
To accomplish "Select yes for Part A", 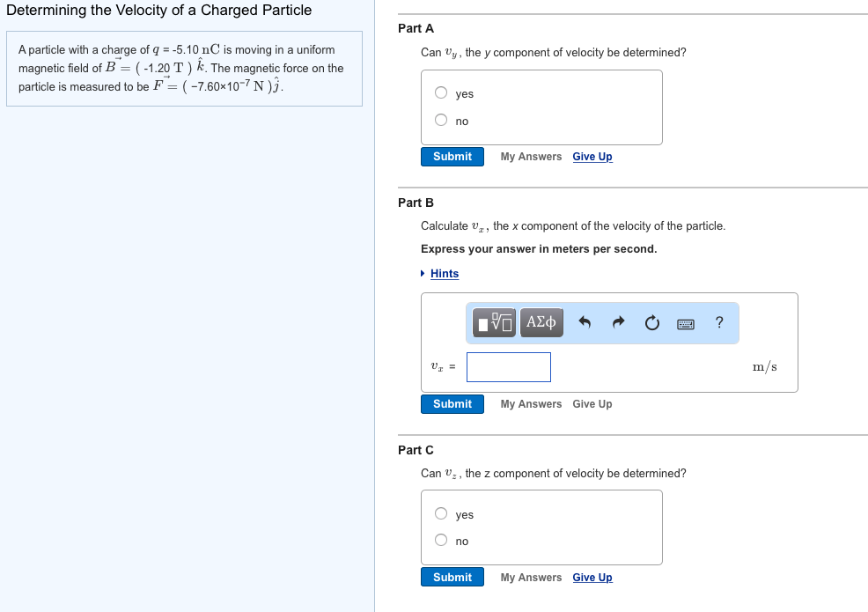I will [440, 92].
